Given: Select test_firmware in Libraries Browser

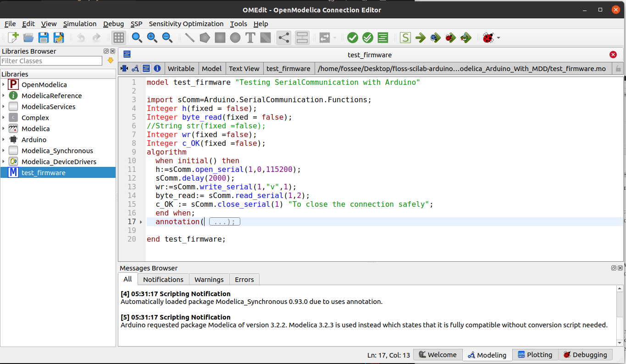Looking at the screenshot, I should coord(58,172).
